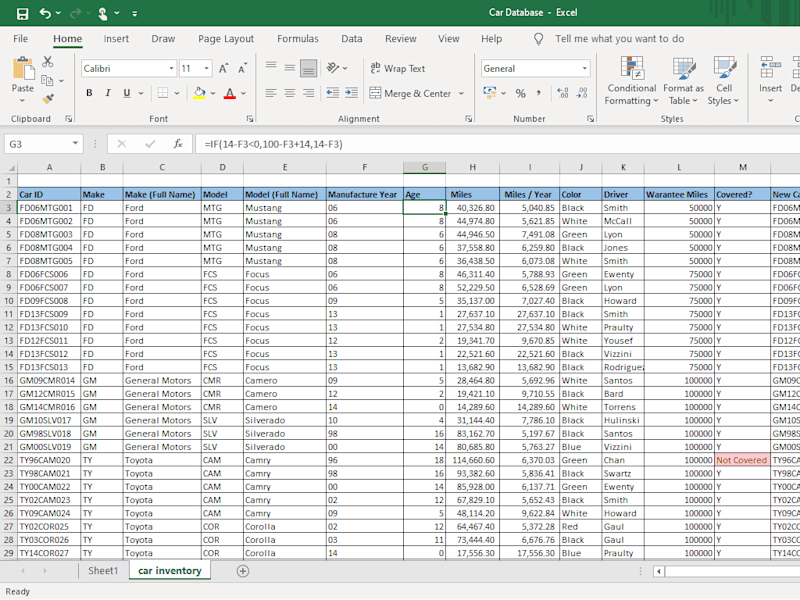
Task: Undo the last action
Action: [45, 13]
